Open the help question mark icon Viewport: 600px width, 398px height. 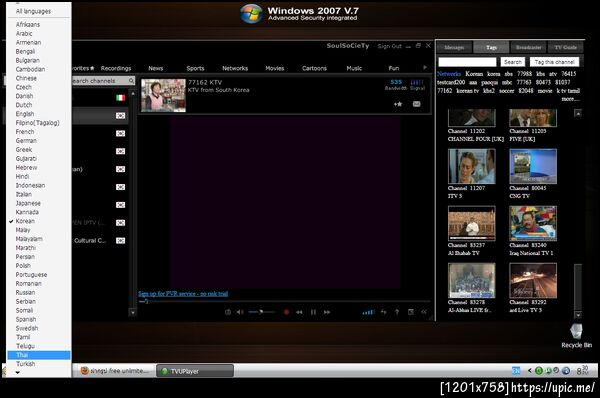click(x=397, y=312)
